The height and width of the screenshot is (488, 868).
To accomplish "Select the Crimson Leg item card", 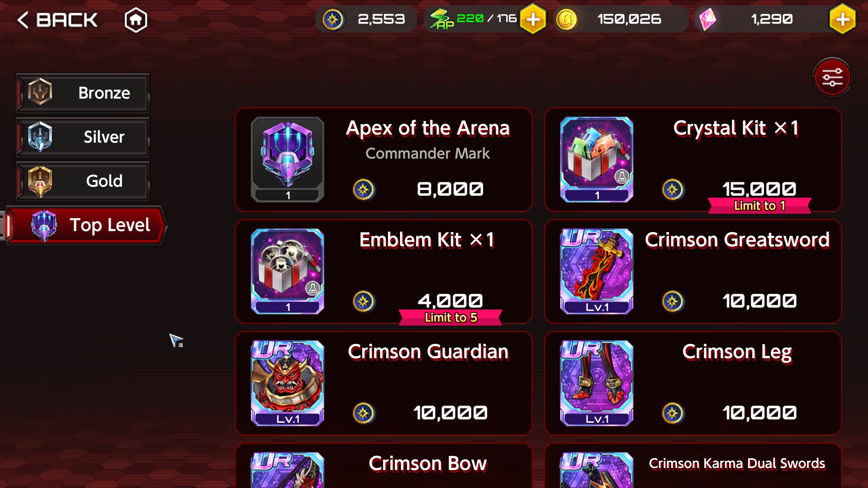I will 693,383.
